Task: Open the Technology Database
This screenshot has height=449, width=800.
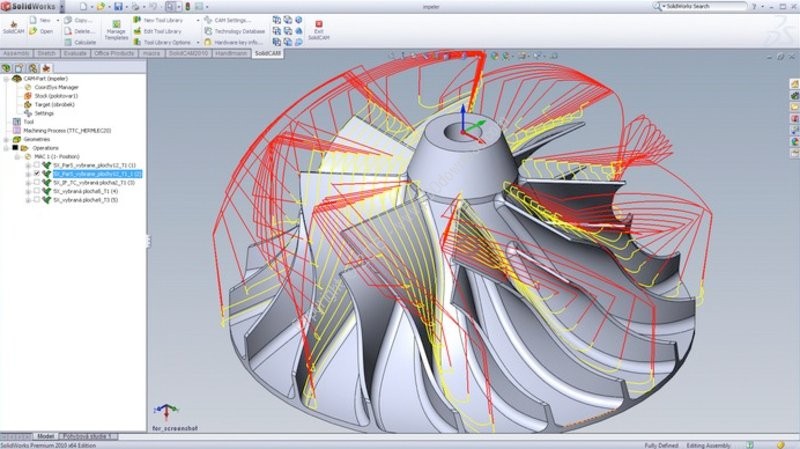Action: [233, 31]
